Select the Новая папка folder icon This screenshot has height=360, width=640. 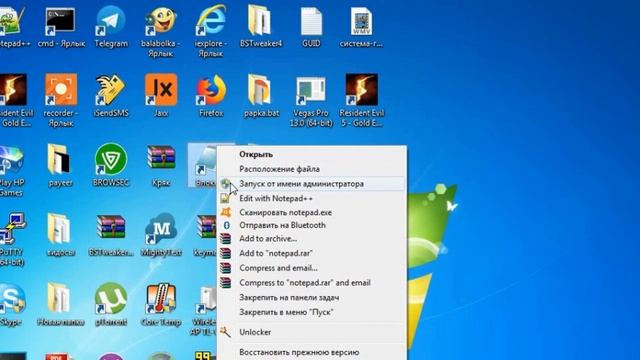click(x=60, y=298)
